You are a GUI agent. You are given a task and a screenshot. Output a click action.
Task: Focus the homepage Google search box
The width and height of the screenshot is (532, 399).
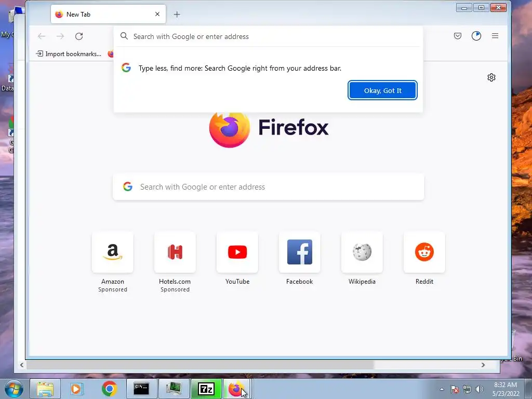[x=269, y=187]
